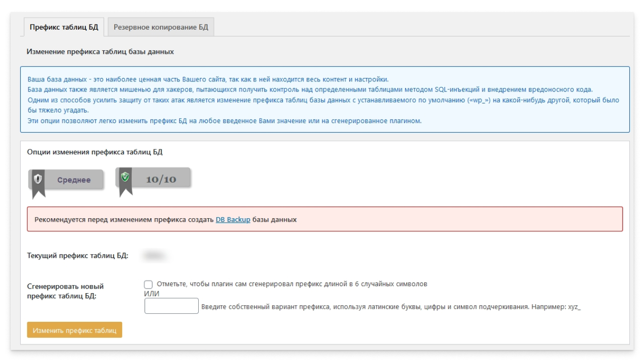This screenshot has height=362, width=644.
Task: Click the blue database info notice
Action: (325, 100)
